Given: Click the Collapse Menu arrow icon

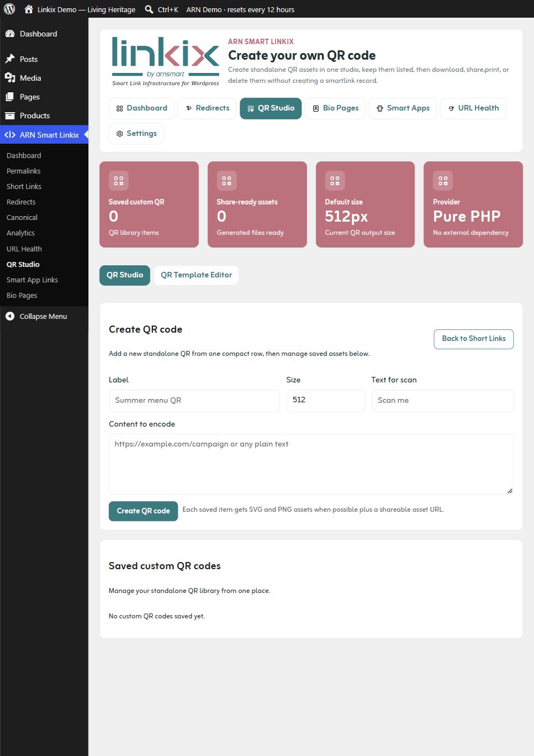Looking at the screenshot, I should coord(10,316).
